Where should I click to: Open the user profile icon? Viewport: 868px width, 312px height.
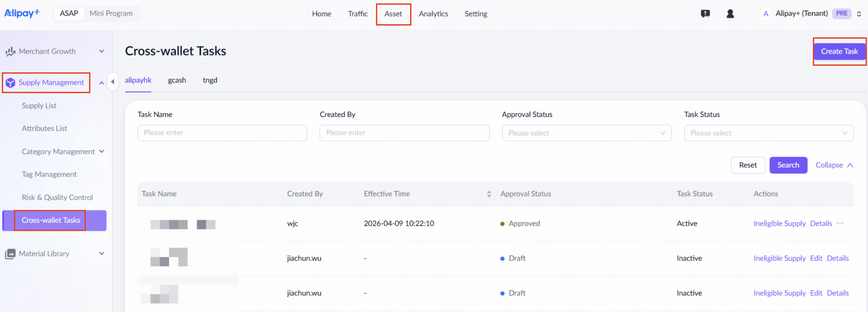[x=730, y=14]
